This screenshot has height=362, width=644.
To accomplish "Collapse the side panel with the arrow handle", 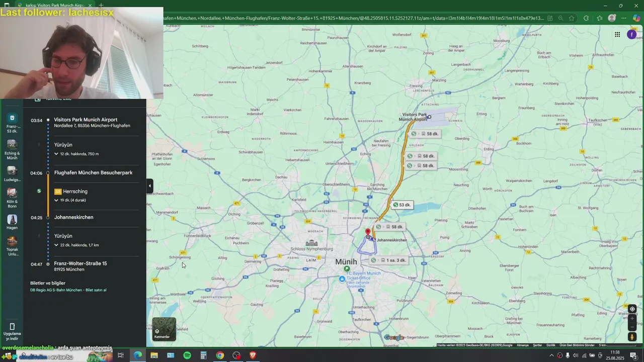I will point(149,186).
